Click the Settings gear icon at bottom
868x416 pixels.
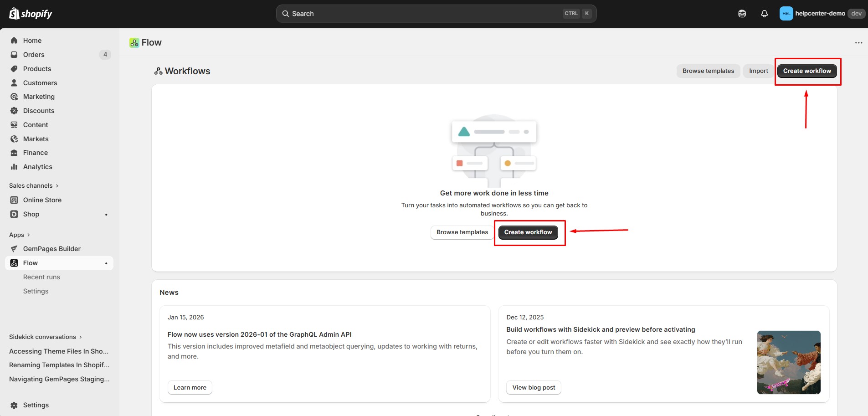click(14, 405)
